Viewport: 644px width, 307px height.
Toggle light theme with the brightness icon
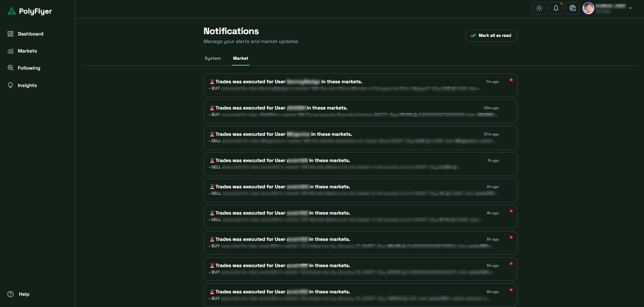point(539,8)
